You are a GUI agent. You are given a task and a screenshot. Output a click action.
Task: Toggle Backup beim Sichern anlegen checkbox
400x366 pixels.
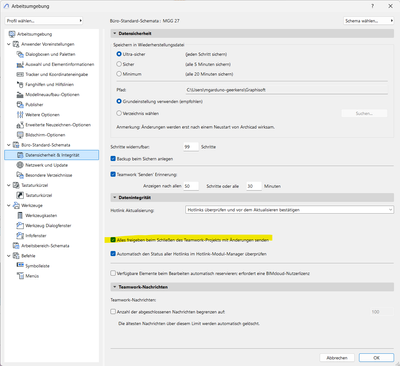click(113, 159)
